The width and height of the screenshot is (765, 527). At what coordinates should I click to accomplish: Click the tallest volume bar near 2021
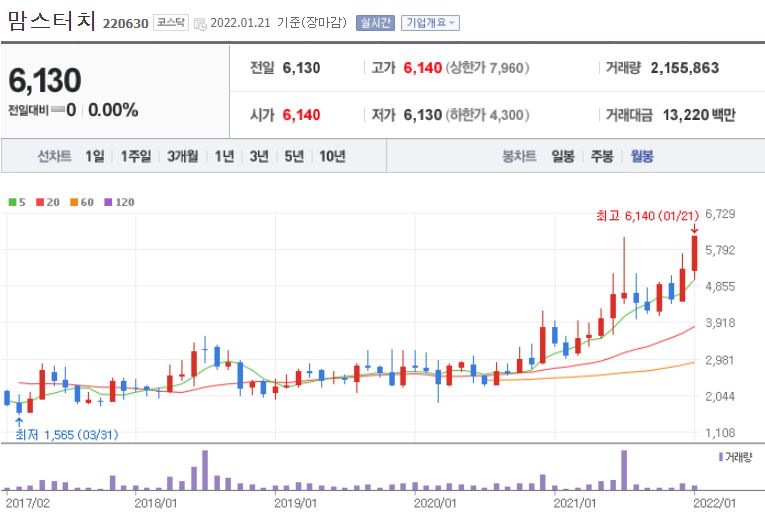tap(624, 470)
